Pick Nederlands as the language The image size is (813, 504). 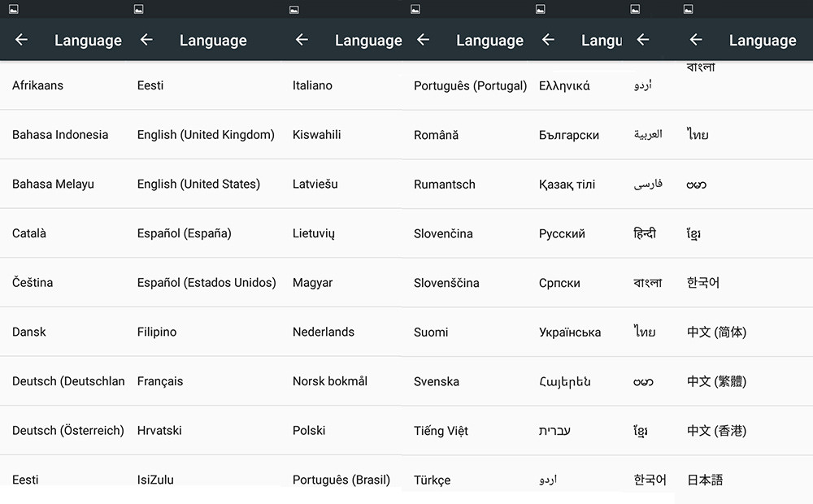[324, 332]
